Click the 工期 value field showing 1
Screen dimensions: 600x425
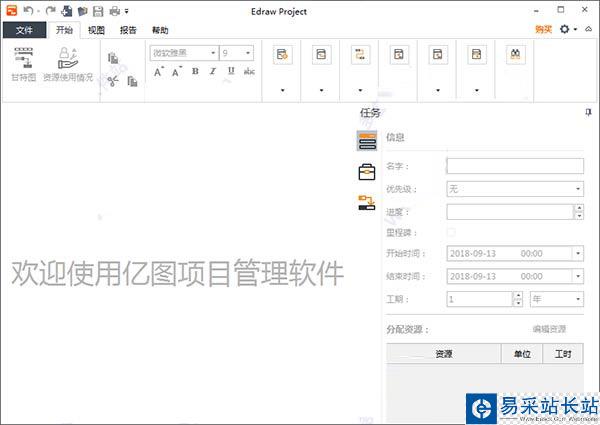point(479,299)
